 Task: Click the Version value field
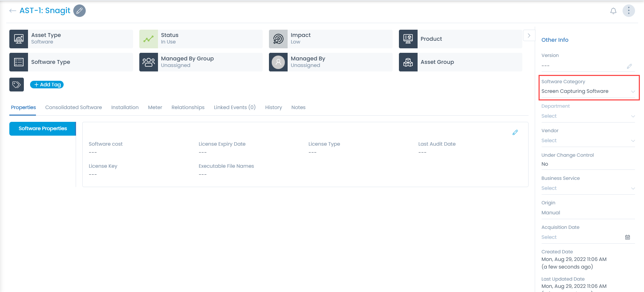click(x=588, y=66)
